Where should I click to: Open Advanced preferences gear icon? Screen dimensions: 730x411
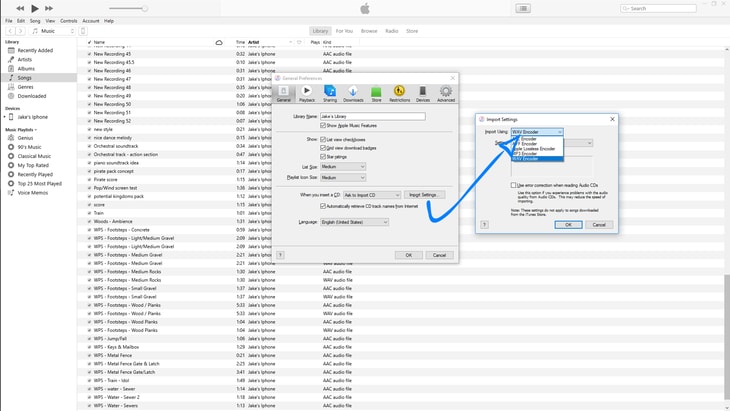pyautogui.click(x=446, y=93)
